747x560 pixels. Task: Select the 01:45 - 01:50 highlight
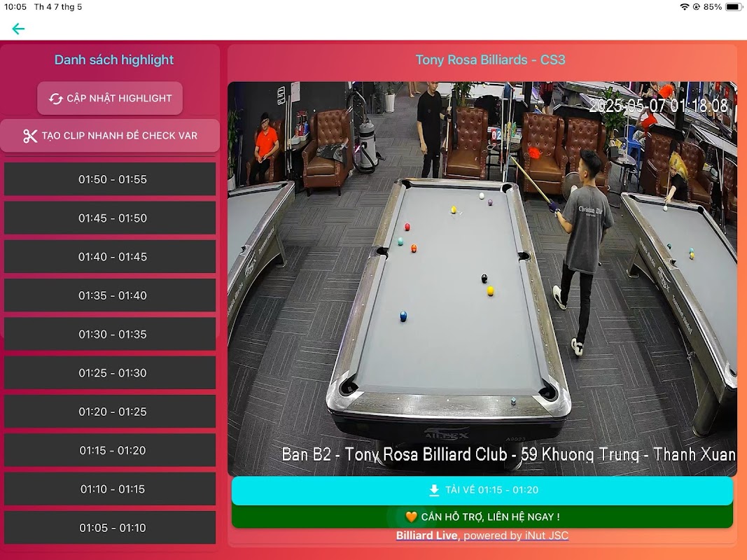tap(110, 218)
